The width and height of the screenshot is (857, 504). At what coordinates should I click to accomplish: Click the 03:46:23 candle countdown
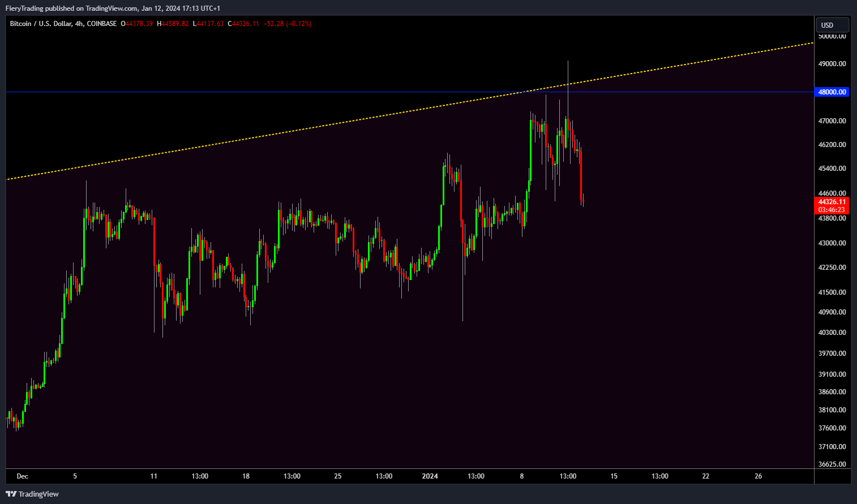832,210
